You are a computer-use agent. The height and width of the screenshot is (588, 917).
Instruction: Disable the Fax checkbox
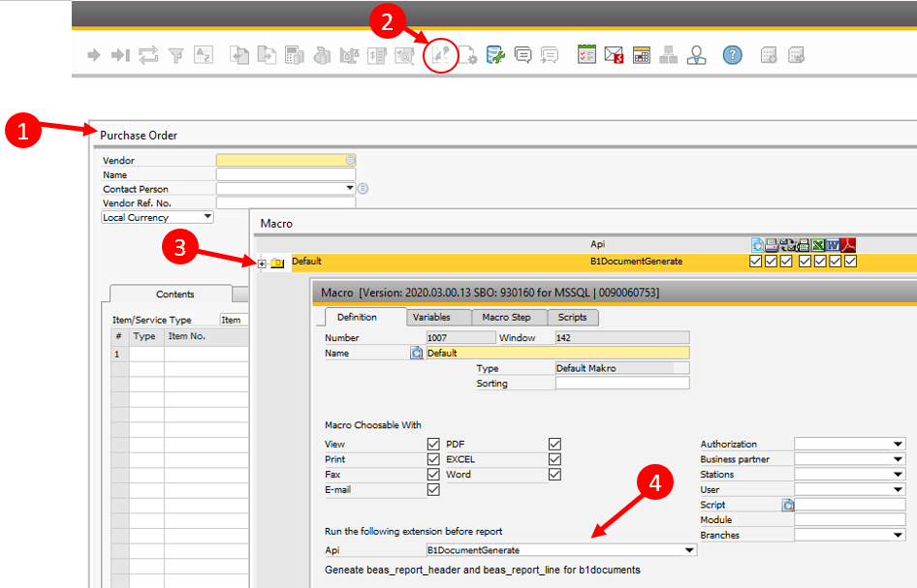click(x=433, y=475)
